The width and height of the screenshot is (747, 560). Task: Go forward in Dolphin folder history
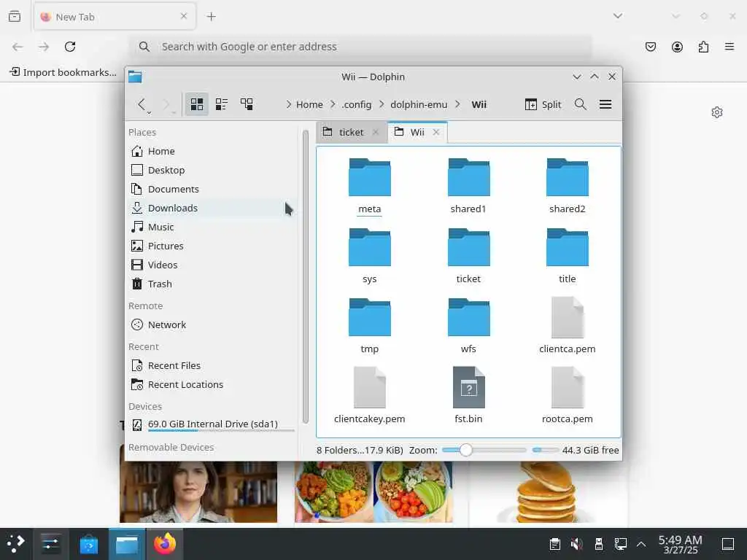166,104
